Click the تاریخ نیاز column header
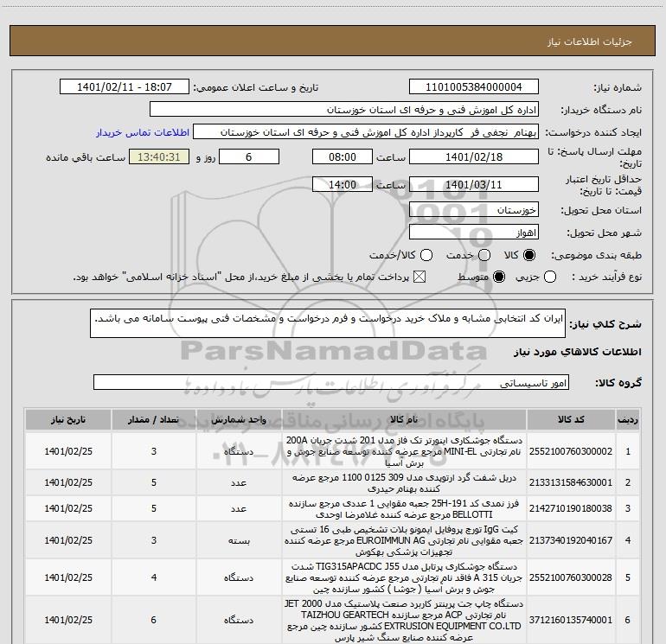Screen dimensions: 666x644 [68, 420]
